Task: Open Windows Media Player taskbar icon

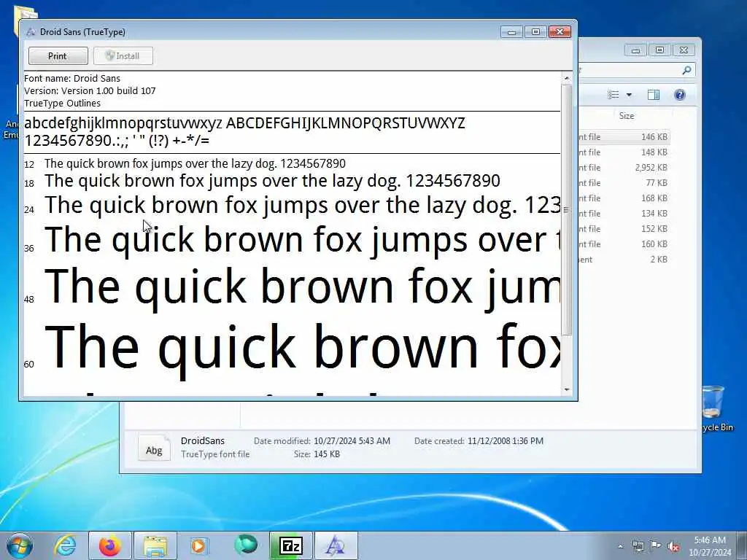Action: 200,545
